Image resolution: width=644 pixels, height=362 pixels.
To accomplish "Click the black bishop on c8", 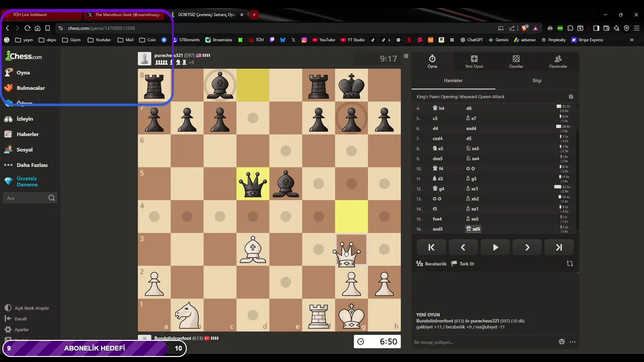I will [220, 85].
